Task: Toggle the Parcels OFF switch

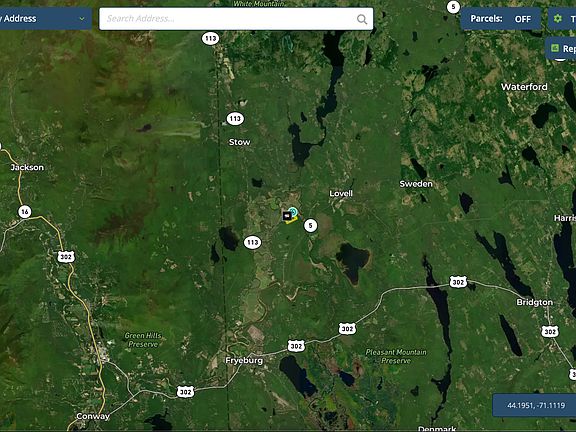Action: [x=501, y=19]
